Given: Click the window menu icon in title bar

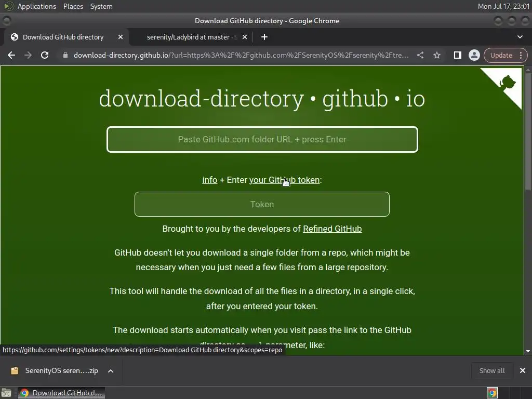Looking at the screenshot, I should point(6,21).
